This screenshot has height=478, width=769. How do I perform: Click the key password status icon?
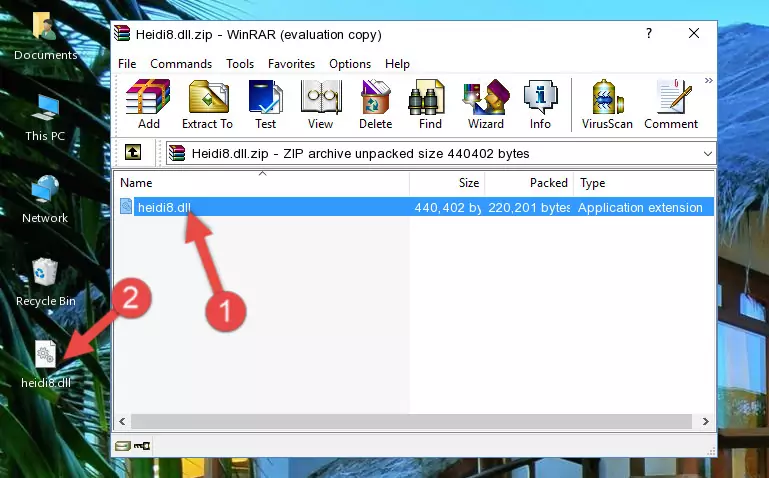(x=142, y=446)
